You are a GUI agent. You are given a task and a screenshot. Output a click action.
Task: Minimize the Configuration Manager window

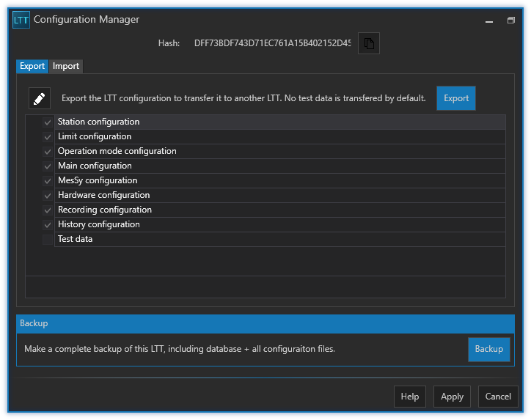click(488, 21)
